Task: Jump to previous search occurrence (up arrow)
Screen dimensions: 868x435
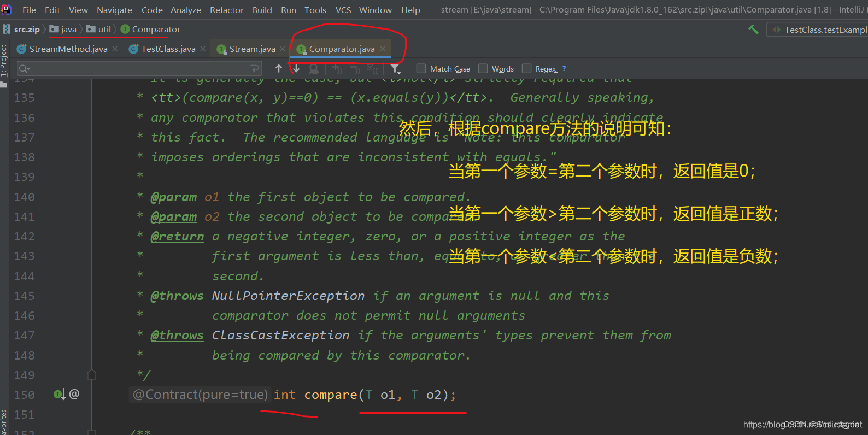Action: point(279,68)
